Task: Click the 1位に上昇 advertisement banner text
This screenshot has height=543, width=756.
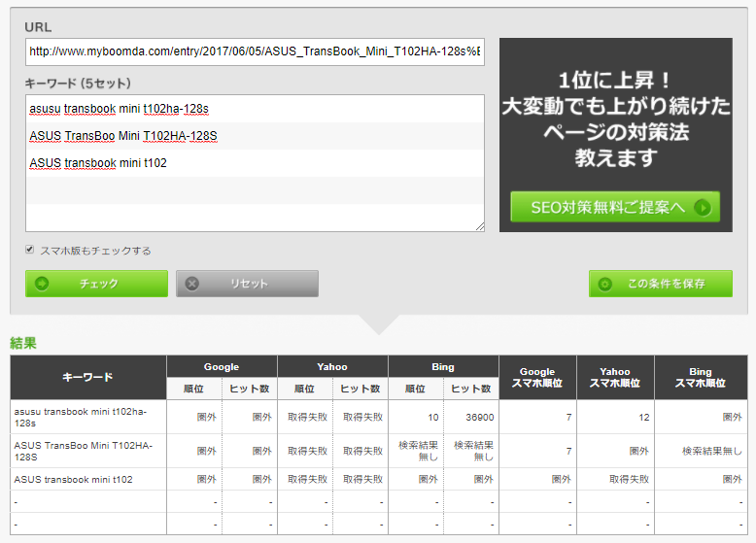Action: pyautogui.click(x=616, y=119)
